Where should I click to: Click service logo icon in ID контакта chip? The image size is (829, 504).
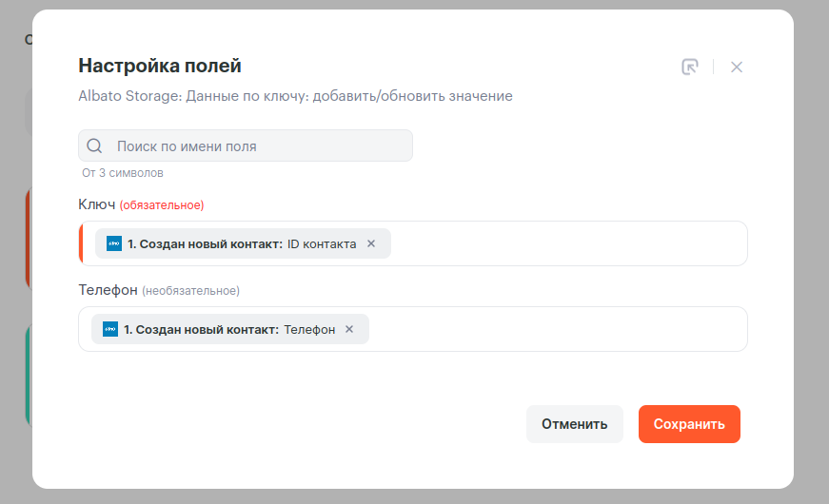click(x=114, y=243)
